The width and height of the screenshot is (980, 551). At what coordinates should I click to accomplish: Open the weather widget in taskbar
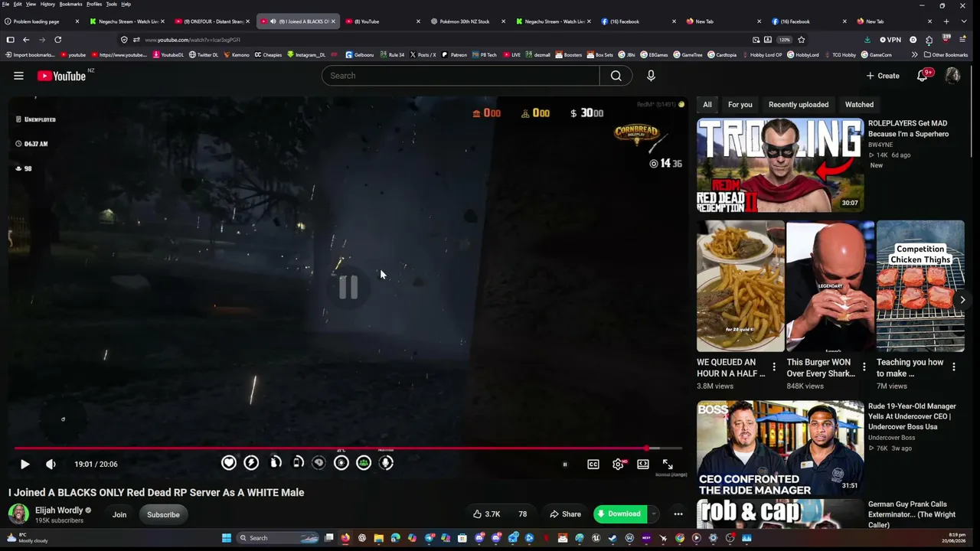(28, 538)
